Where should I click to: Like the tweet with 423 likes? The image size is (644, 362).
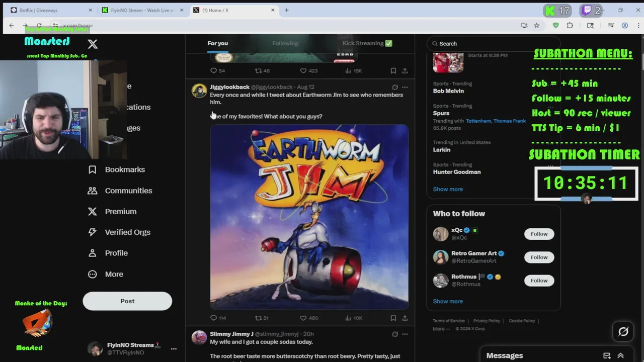tap(308, 71)
